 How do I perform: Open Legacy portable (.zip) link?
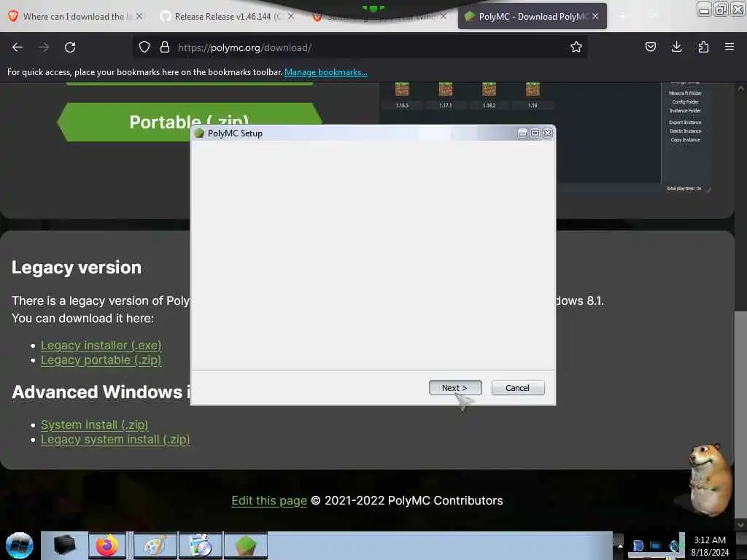(101, 360)
